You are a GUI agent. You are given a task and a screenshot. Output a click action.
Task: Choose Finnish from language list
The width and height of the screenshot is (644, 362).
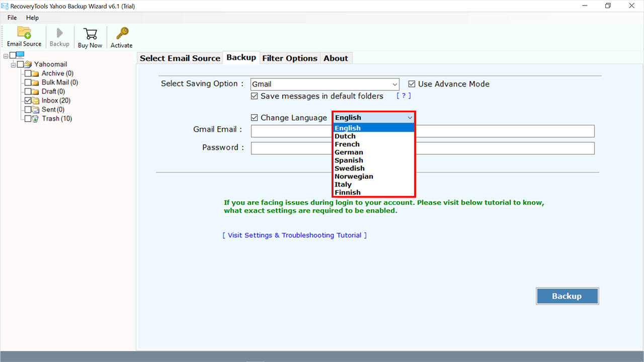tap(374, 193)
